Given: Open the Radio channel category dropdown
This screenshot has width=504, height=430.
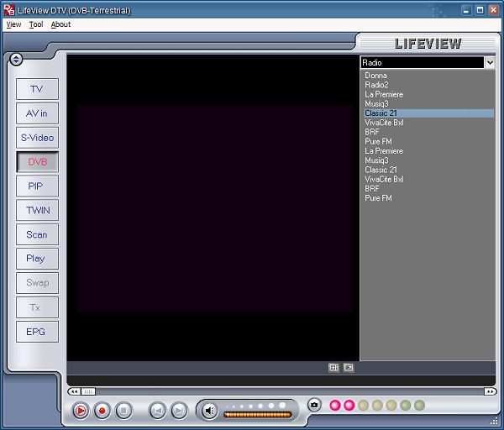Looking at the screenshot, I should pyautogui.click(x=489, y=63).
